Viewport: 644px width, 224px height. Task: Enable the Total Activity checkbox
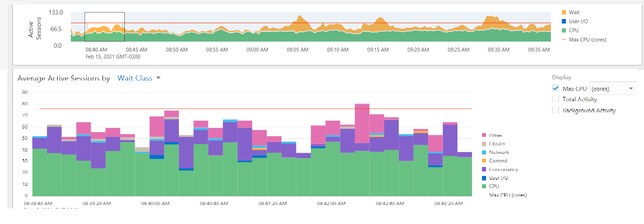[x=556, y=99]
